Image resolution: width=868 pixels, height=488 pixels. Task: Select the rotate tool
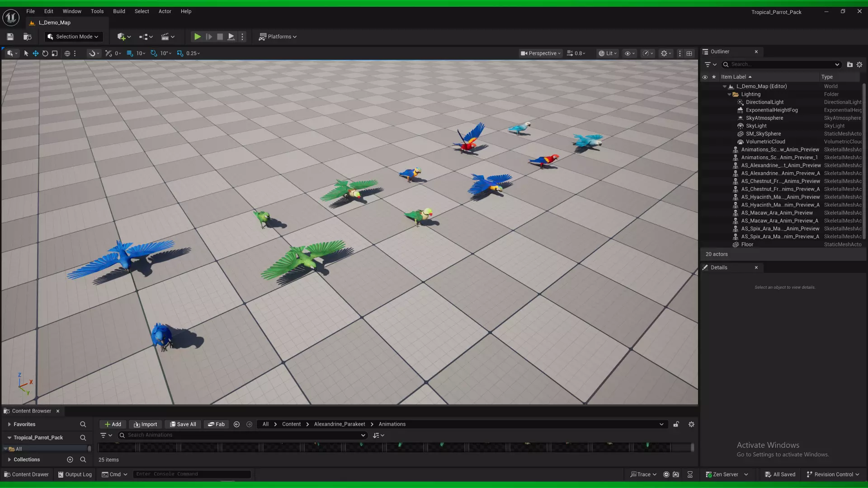45,53
